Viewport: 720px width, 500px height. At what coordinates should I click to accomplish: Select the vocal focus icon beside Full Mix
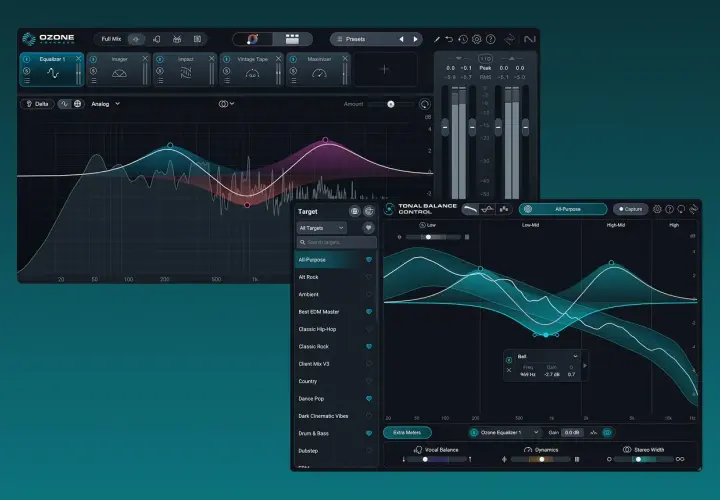157,39
